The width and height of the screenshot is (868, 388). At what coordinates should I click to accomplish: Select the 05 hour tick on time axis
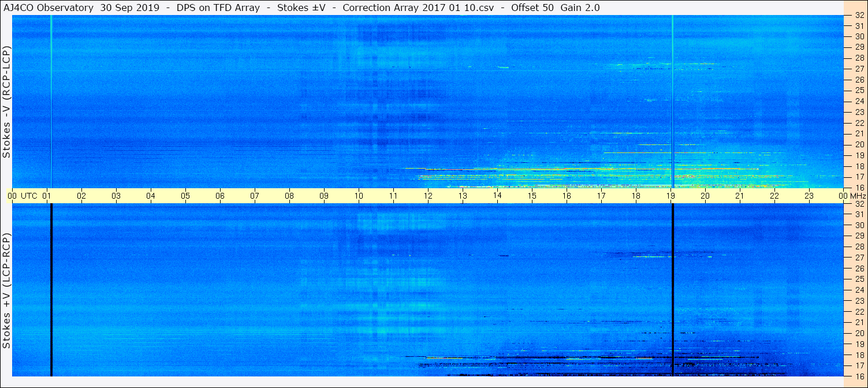click(x=186, y=196)
